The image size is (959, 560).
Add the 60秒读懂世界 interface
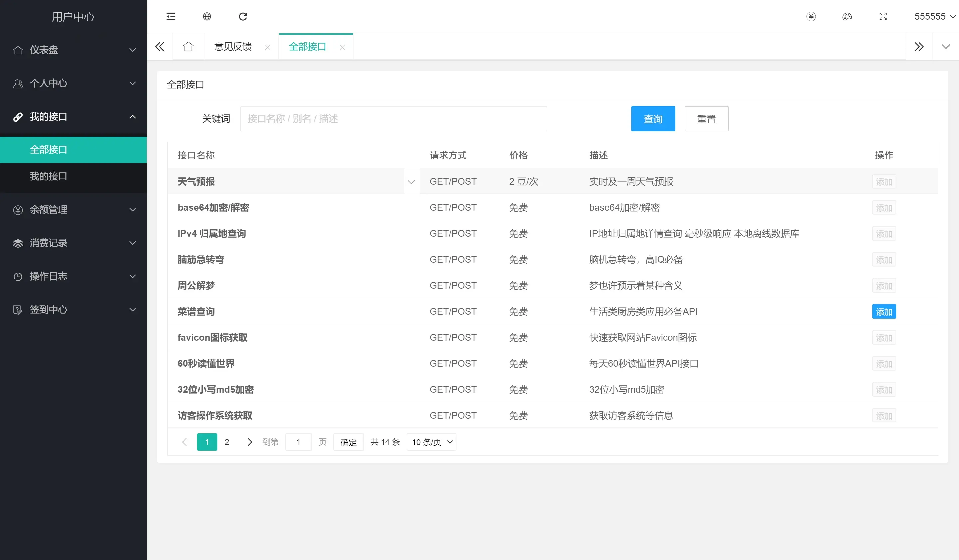884,364
